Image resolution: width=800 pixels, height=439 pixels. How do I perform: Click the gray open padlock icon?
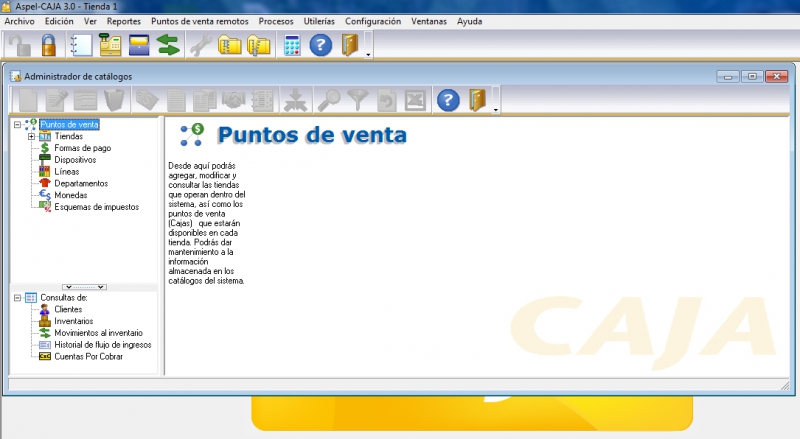click(19, 45)
